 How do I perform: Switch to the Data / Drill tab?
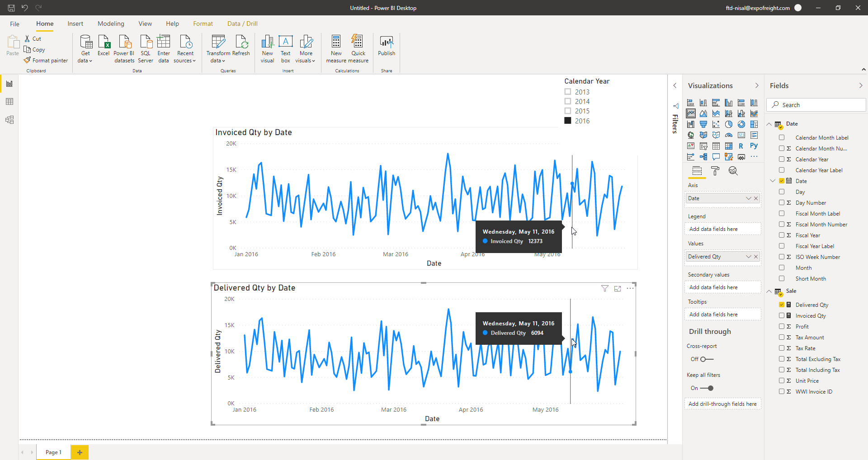242,23
